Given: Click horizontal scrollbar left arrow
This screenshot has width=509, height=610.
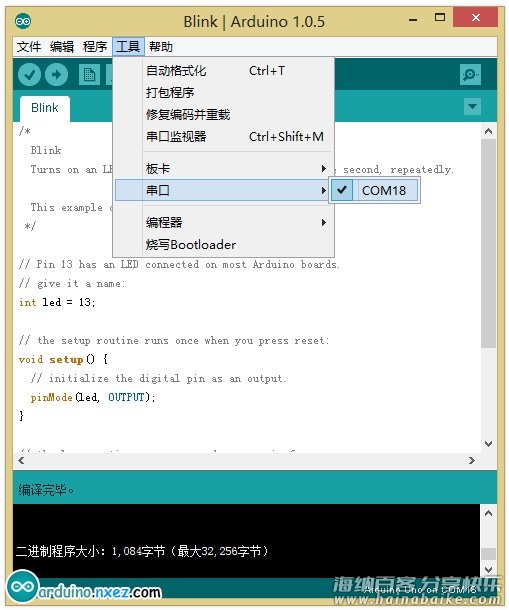Looking at the screenshot, I should [x=21, y=461].
